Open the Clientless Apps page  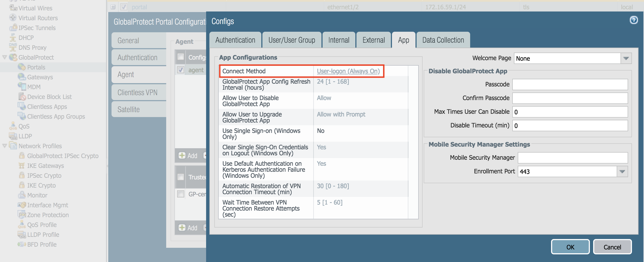point(46,106)
